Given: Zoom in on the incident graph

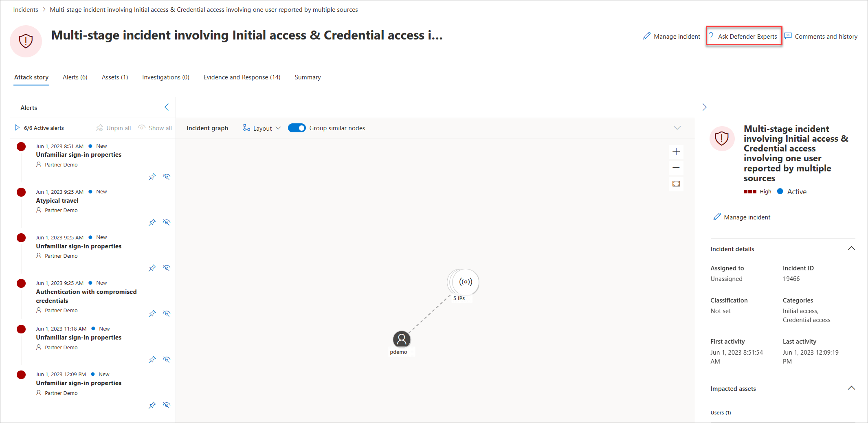Looking at the screenshot, I should click(676, 152).
